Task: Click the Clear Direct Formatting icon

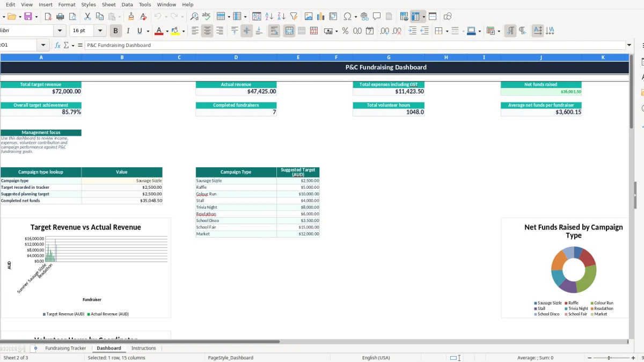Action: coord(143,17)
